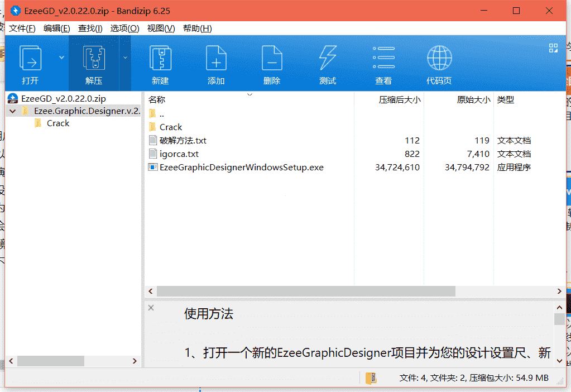Open the Crack folder icon in file list
Screen dimensions: 571x392
(x=152, y=127)
